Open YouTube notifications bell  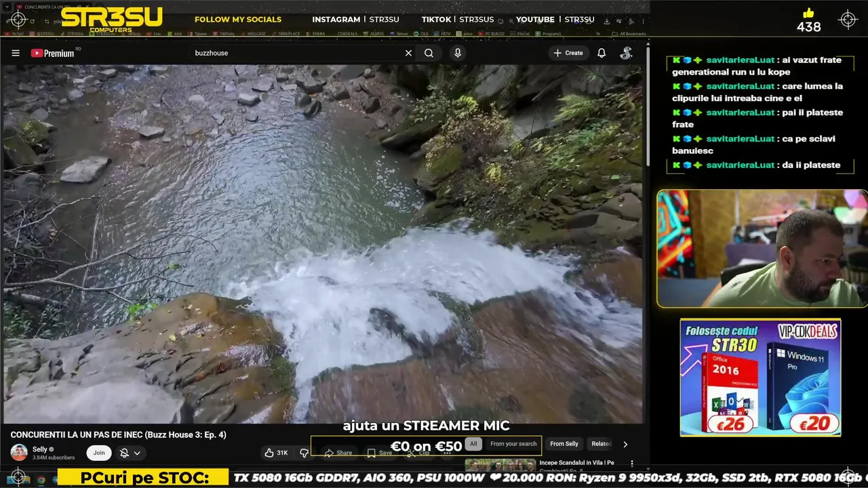click(x=601, y=53)
